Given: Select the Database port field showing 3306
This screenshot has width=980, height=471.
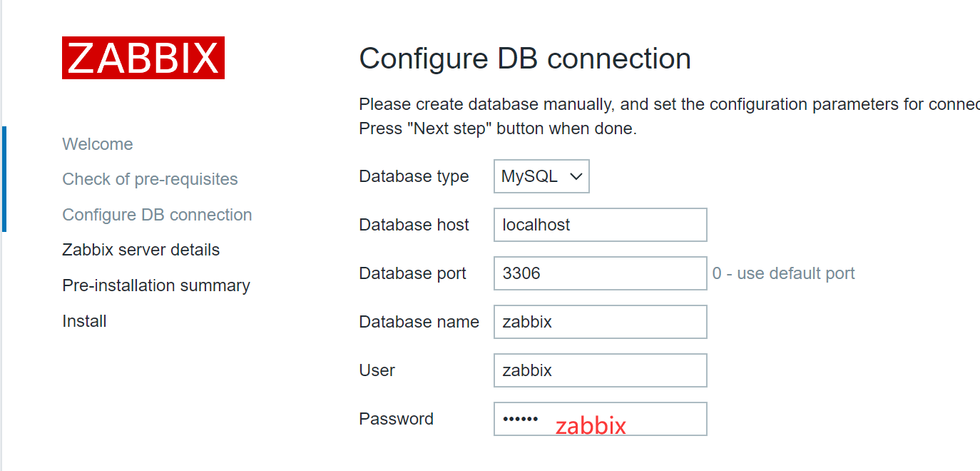Looking at the screenshot, I should pos(600,273).
